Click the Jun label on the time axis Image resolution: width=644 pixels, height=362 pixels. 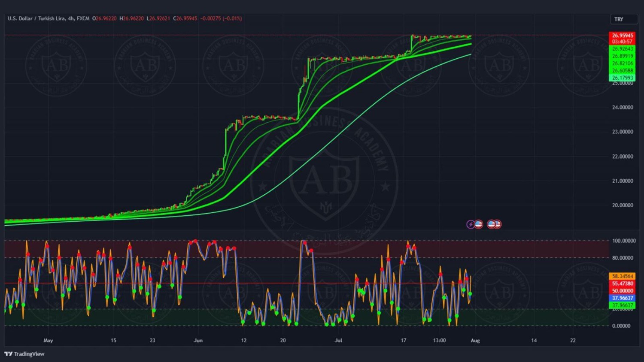point(198,341)
